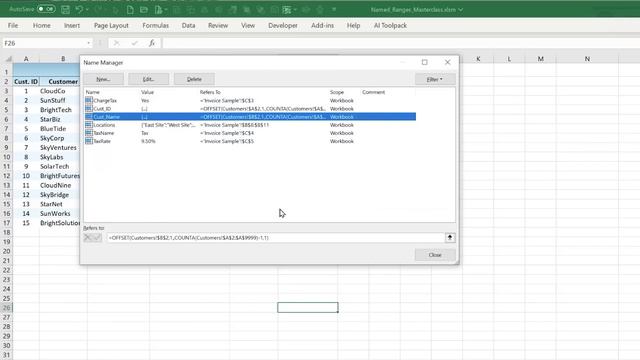Open the Customize Quick Access Toolbar arrow
The image size is (640, 360).
click(334, 9)
